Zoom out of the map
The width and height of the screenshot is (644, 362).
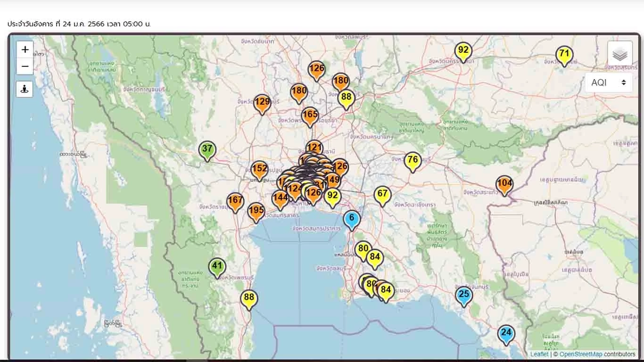25,66
